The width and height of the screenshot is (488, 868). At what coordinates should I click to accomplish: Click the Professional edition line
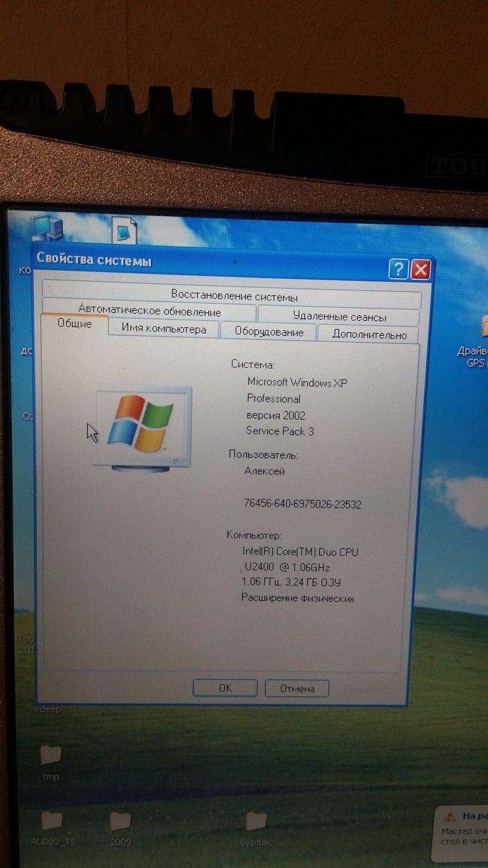(273, 398)
